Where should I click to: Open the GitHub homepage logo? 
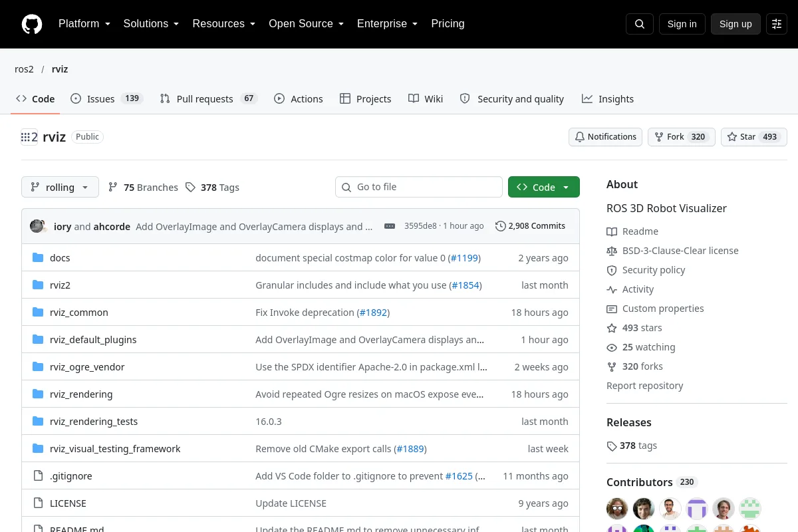pos(32,24)
